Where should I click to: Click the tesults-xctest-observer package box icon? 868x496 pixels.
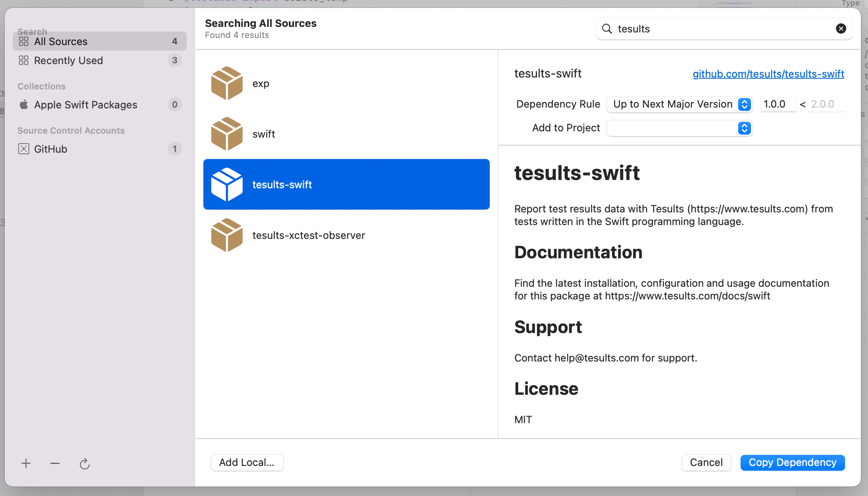click(227, 235)
